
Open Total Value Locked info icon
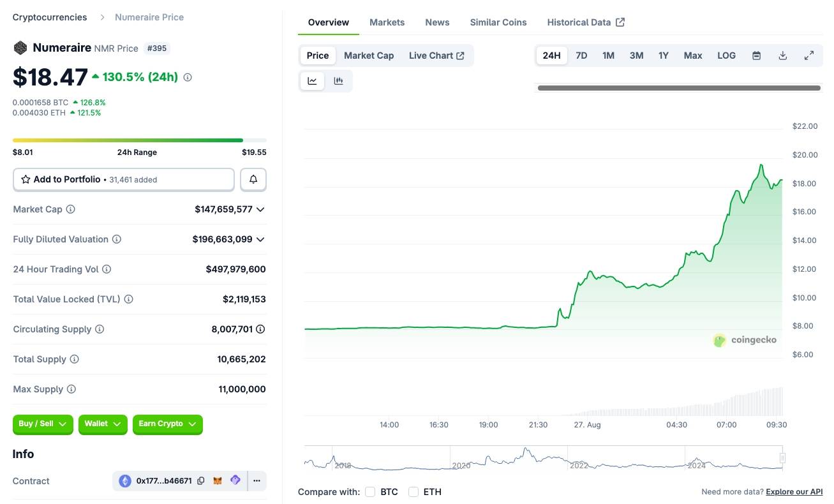128,299
